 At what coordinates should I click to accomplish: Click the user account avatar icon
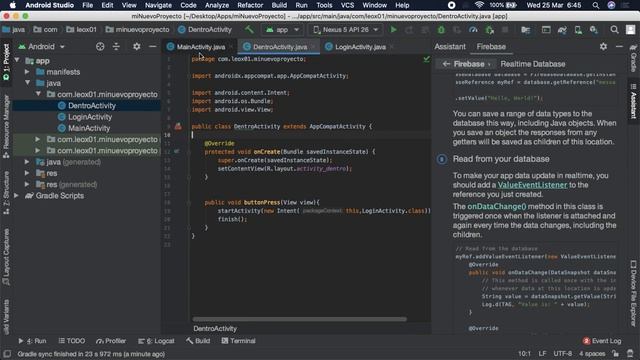tap(631, 29)
